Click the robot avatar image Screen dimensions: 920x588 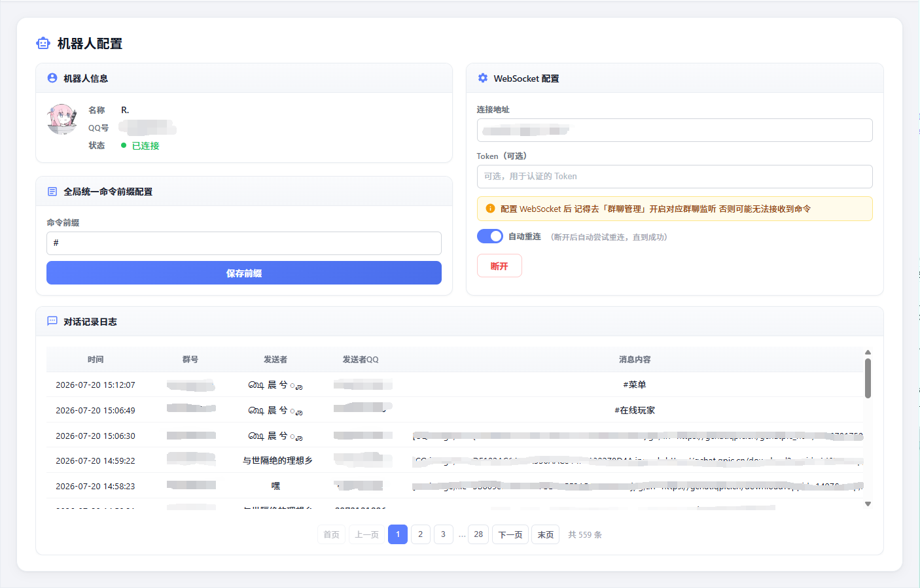coord(62,119)
